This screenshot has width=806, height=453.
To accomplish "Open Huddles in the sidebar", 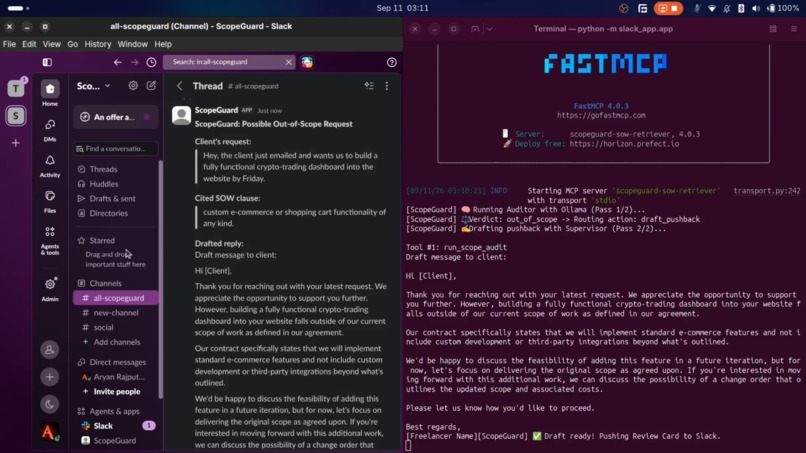I will [x=104, y=184].
